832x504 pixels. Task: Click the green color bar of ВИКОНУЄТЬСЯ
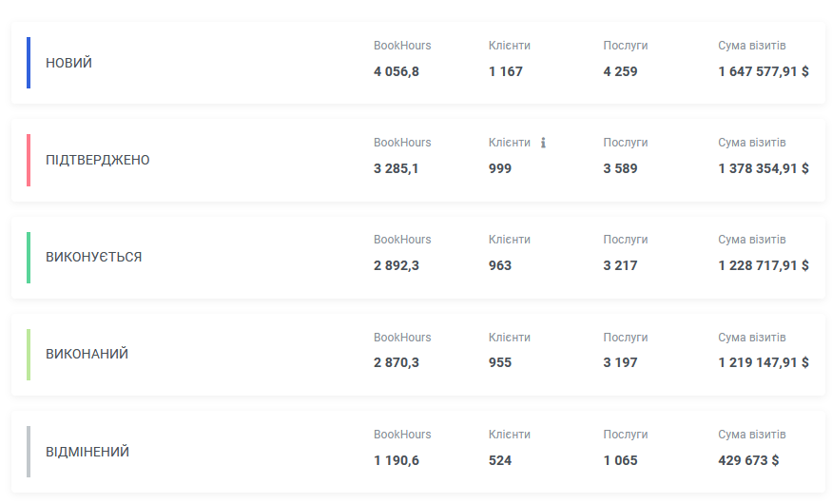coord(29,258)
